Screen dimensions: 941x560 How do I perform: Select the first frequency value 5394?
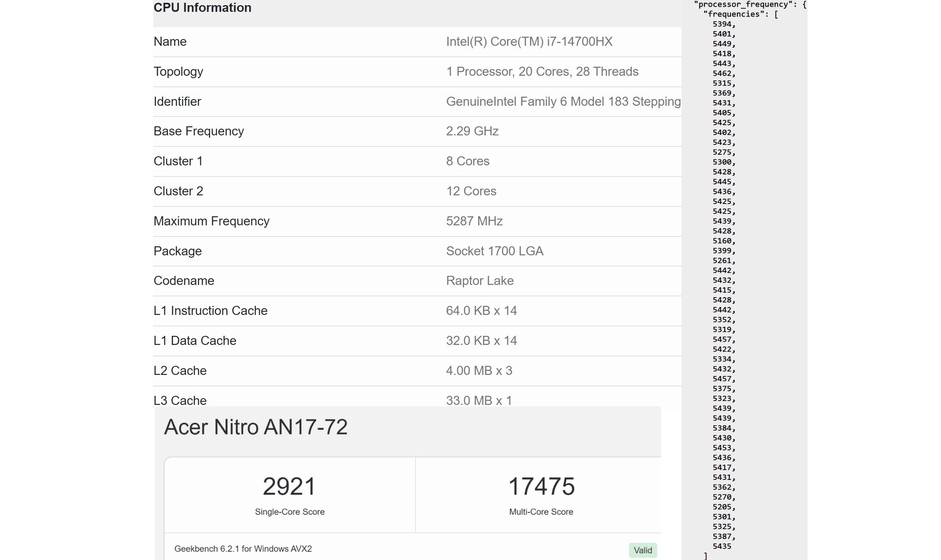pyautogui.click(x=722, y=24)
